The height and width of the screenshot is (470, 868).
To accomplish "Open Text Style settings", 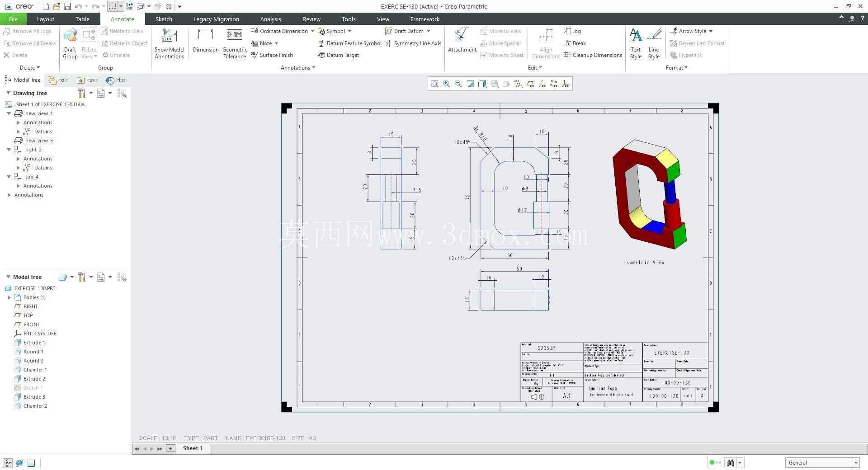I will [x=636, y=43].
